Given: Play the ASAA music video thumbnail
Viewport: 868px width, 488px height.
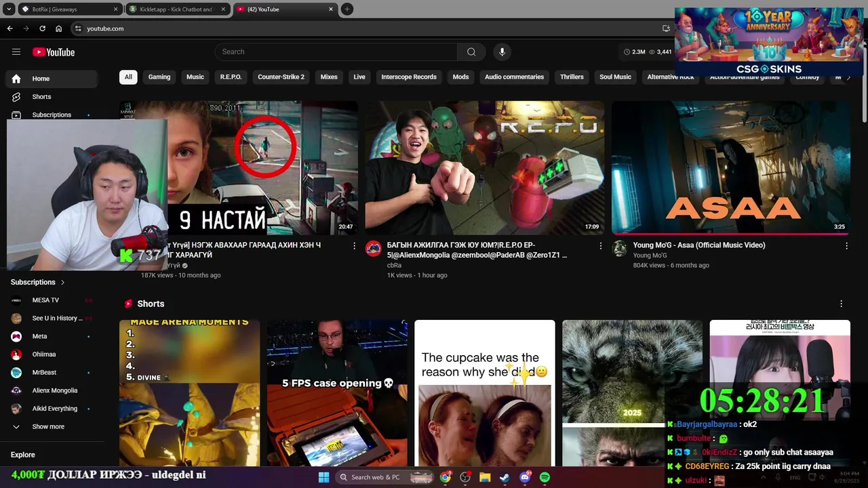Looking at the screenshot, I should (x=731, y=168).
